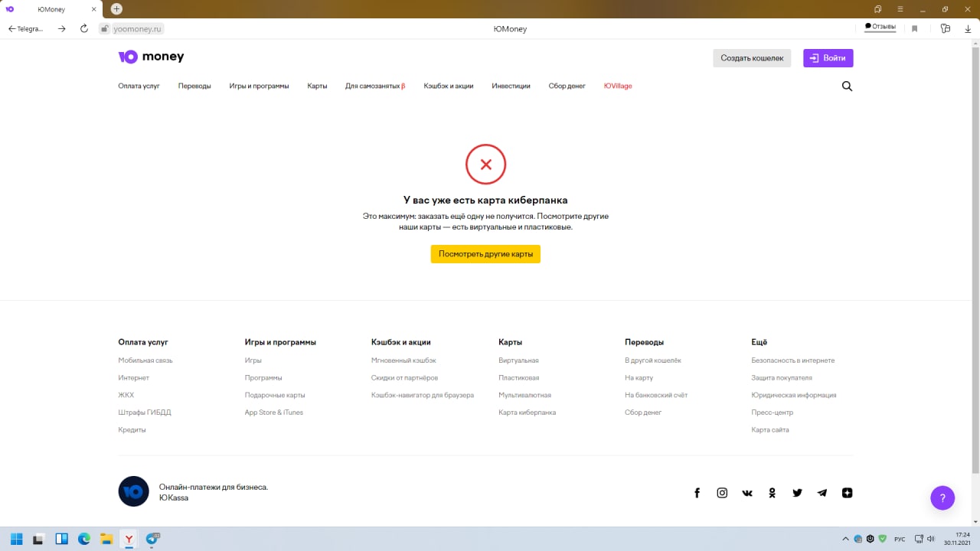Open footer link Штрафы ГИБДД
Image resolution: width=980 pixels, height=551 pixels.
point(145,412)
